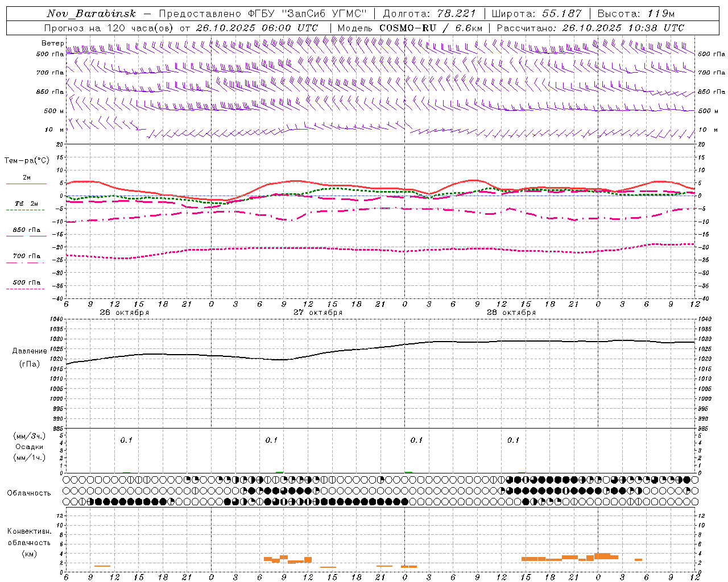This screenshot has width=728, height=582.
Task: Click the solid red '2м' legend line
Action: click(26, 184)
